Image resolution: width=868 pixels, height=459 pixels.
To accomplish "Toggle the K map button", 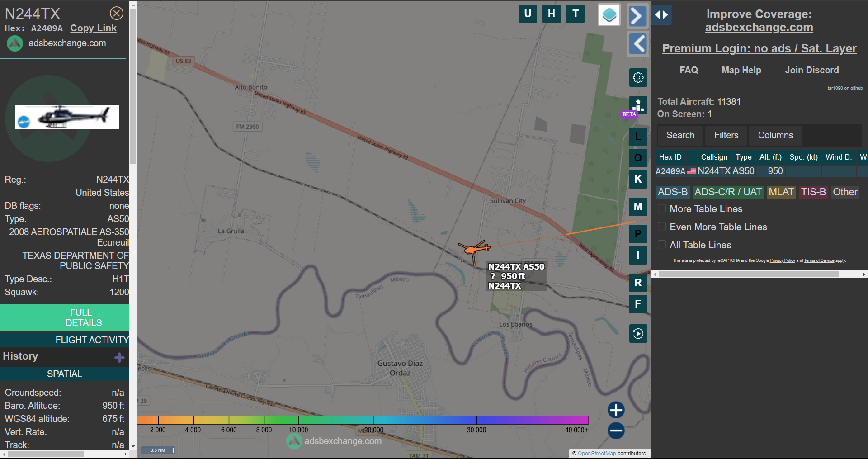I will [x=638, y=179].
